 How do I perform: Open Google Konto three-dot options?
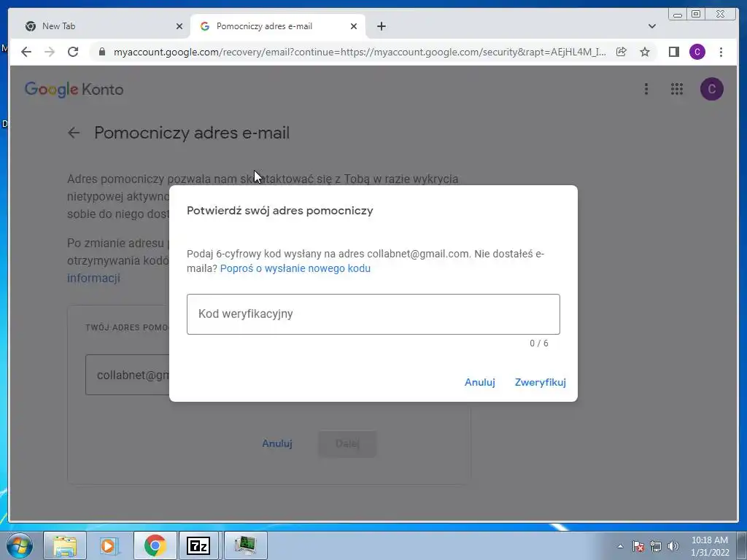(646, 89)
